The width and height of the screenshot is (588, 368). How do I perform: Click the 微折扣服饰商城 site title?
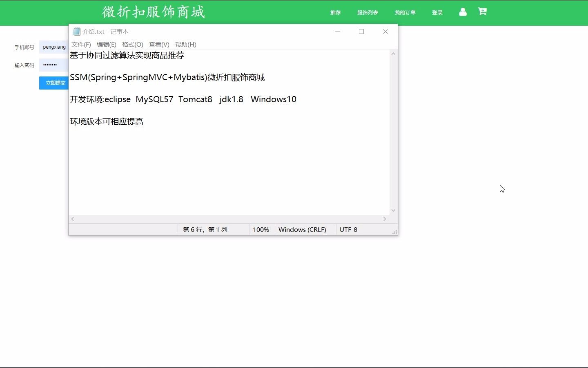click(154, 12)
